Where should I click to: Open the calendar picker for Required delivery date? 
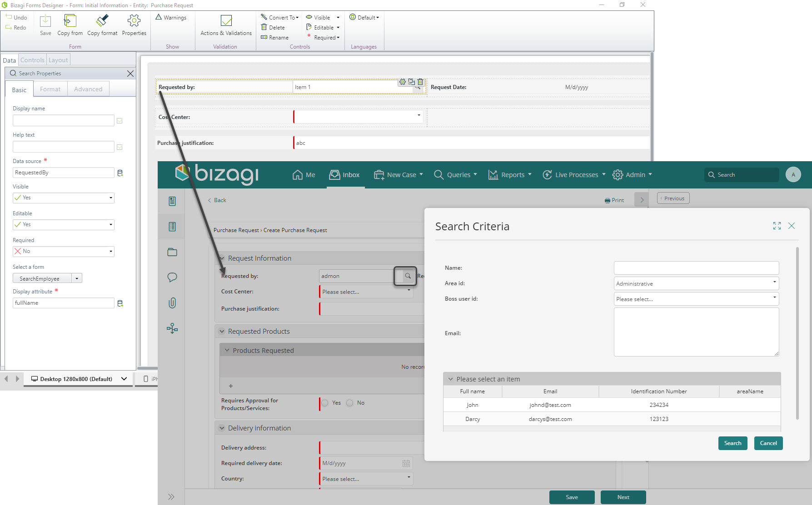coord(406,463)
